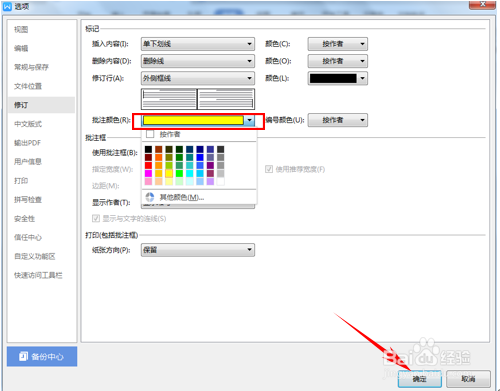Switch to the 编辑 section

(41, 48)
